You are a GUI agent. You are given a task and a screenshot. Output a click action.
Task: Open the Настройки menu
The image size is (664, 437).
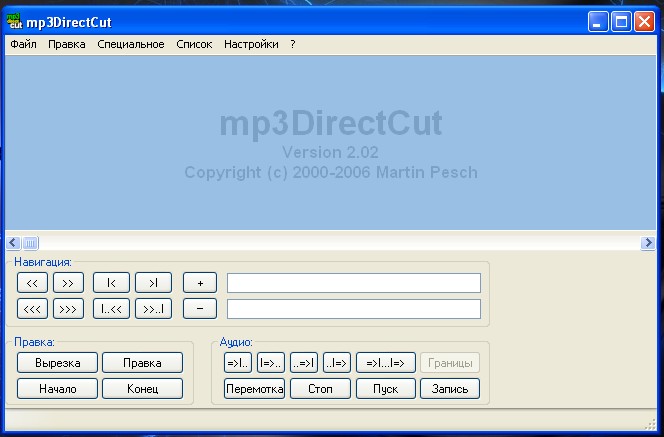251,44
